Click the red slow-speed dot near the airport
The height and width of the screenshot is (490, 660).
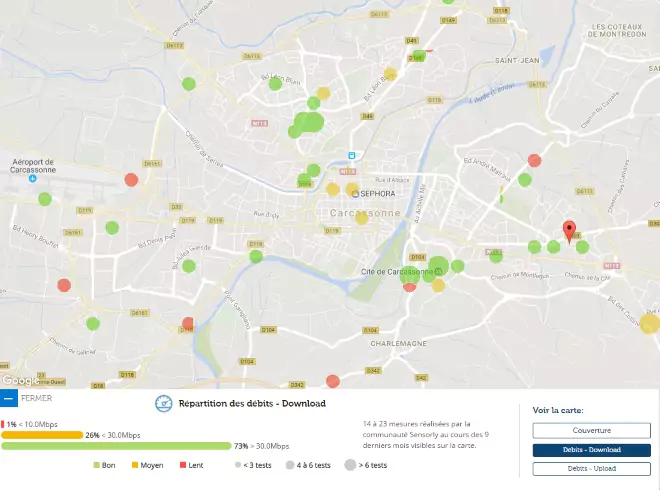coord(131,180)
